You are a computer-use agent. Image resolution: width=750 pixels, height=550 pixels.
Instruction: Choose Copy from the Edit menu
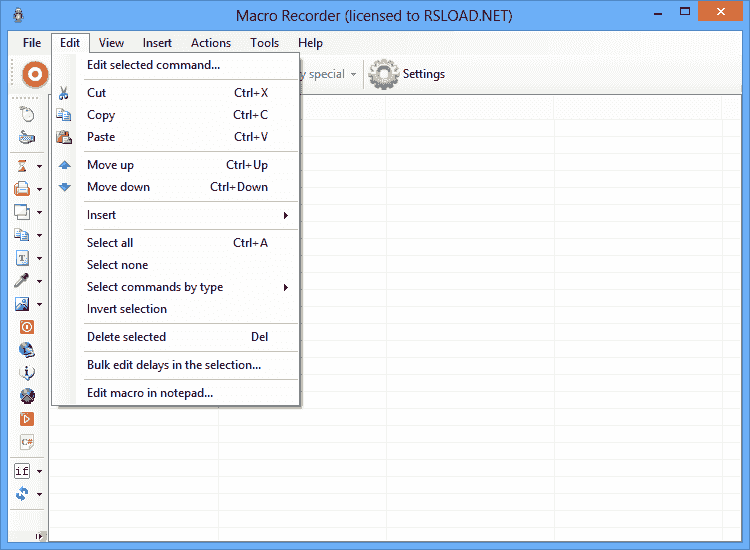pyautogui.click(x=176, y=115)
